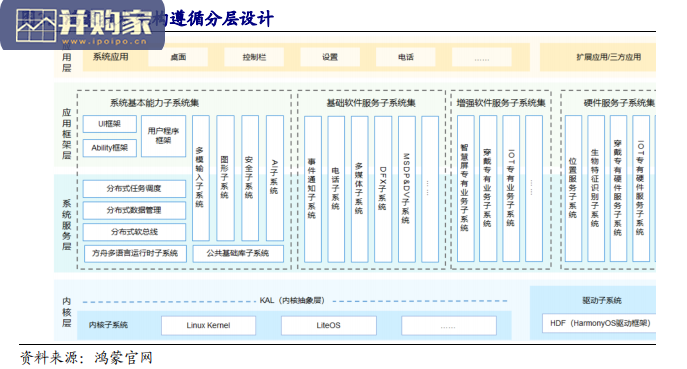
Task: Click the 分布式任务调度 box
Action: tap(134, 189)
